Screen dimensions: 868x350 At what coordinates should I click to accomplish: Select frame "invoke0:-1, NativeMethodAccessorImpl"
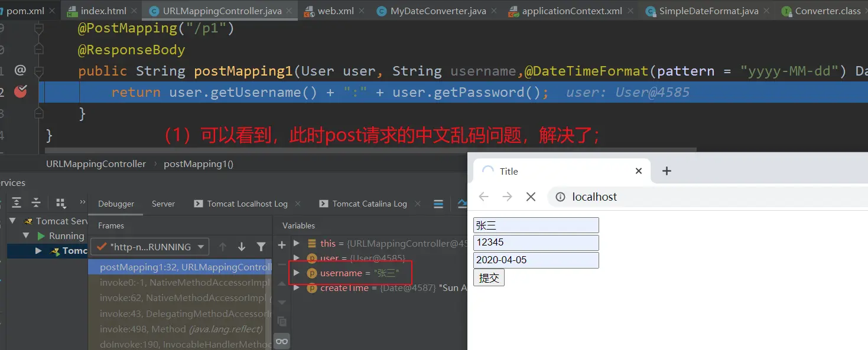pyautogui.click(x=180, y=283)
